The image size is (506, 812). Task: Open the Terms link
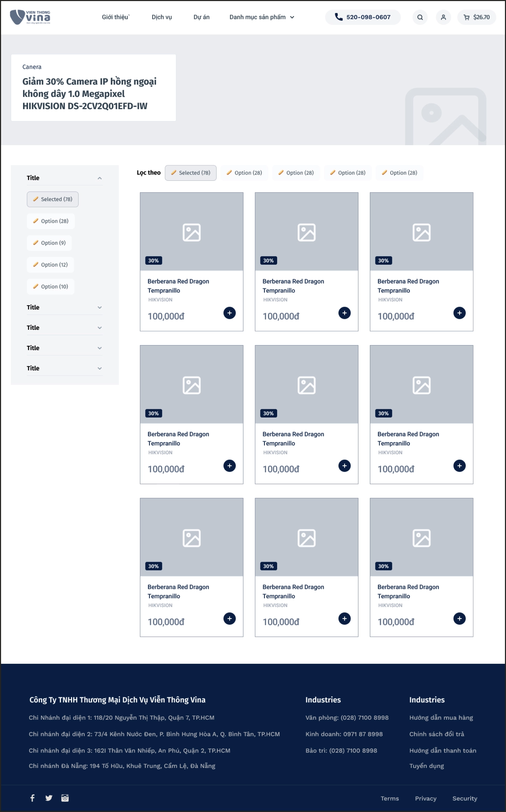390,798
